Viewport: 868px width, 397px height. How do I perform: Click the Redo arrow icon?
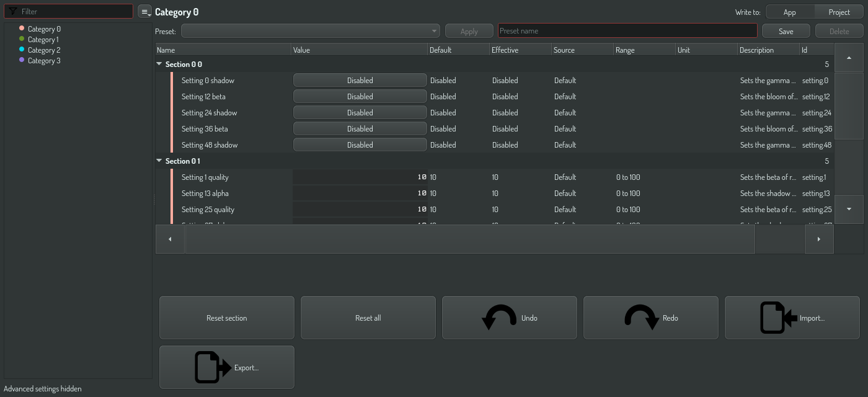(642, 318)
